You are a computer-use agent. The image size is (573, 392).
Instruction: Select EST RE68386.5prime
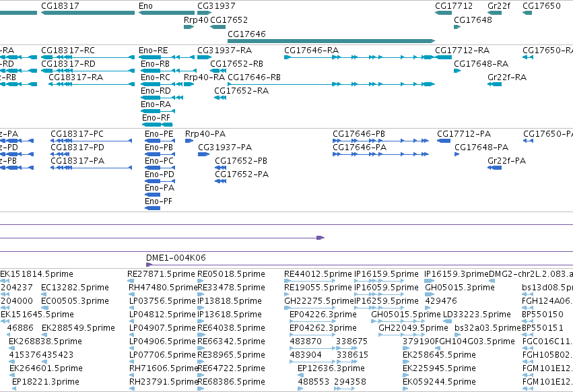click(231, 382)
